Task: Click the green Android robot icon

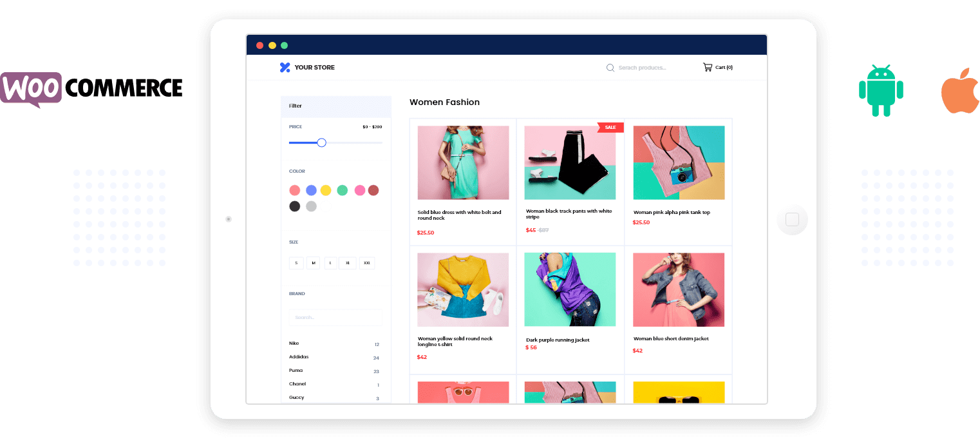Action: (x=881, y=90)
